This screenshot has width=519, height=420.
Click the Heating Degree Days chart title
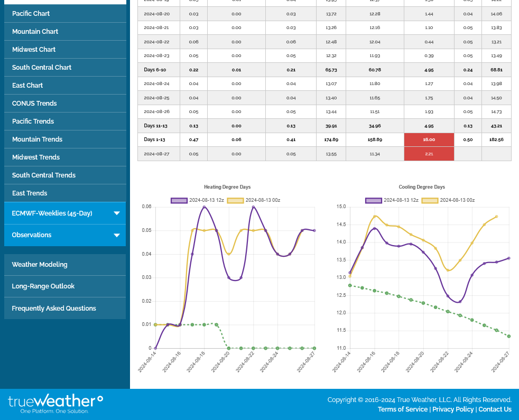tap(227, 187)
